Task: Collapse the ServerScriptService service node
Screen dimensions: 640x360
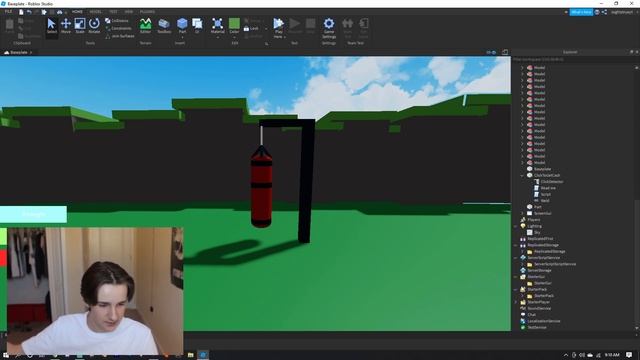Action: coord(516,258)
